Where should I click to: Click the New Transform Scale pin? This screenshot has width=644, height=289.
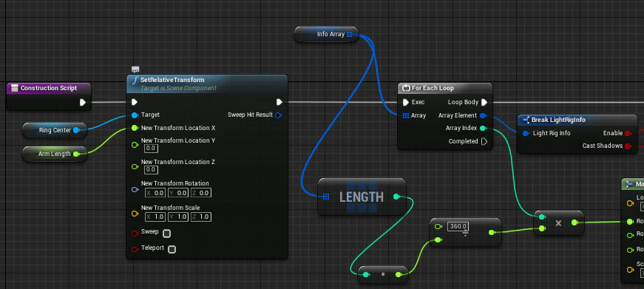[x=135, y=214]
